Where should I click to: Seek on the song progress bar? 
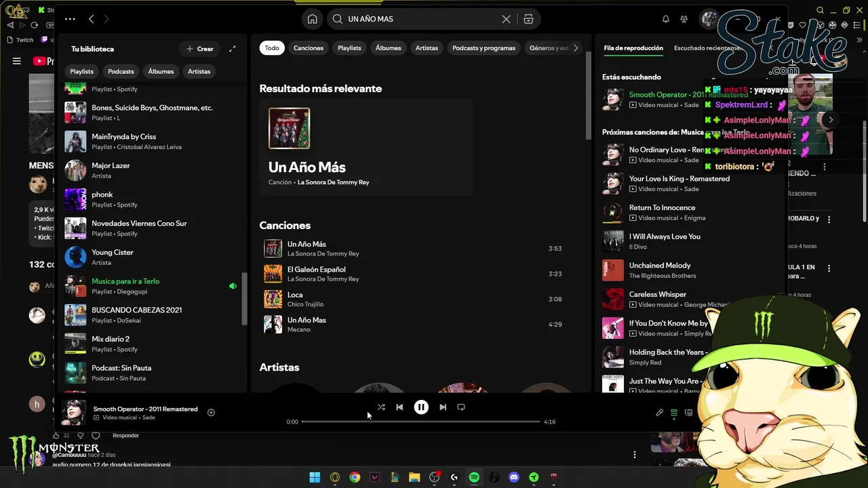click(x=420, y=422)
